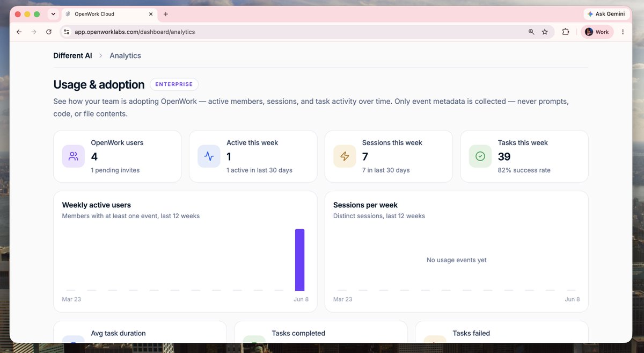Viewport: 644px width, 353px height.
Task: Click the purple Jun 8 bar in chart
Action: point(299,260)
